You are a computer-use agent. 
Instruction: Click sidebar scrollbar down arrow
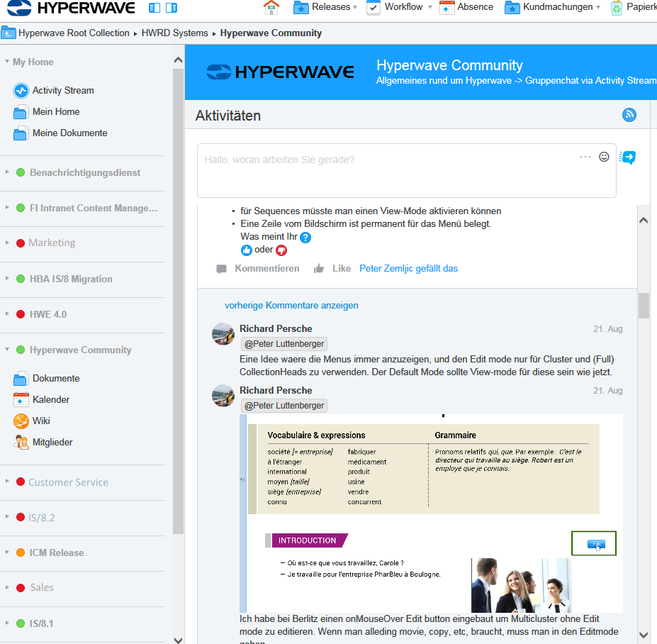click(x=178, y=640)
